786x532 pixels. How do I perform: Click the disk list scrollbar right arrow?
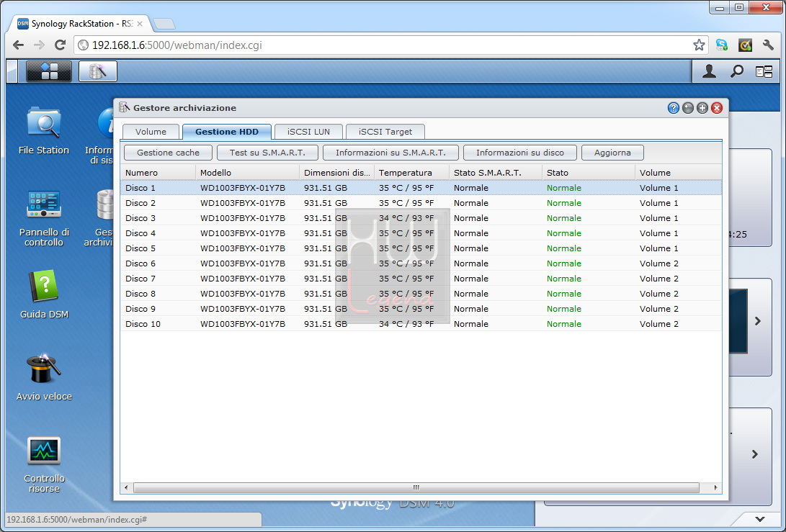(x=715, y=487)
